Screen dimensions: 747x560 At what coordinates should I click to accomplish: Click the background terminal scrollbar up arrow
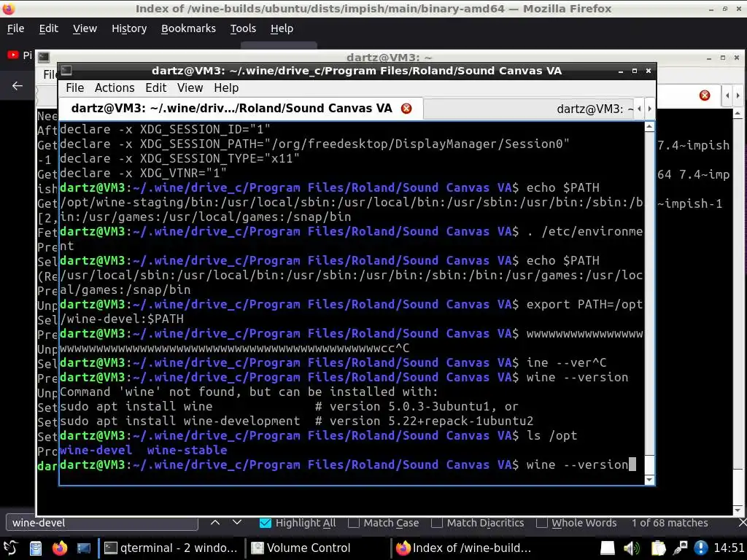[738, 113]
